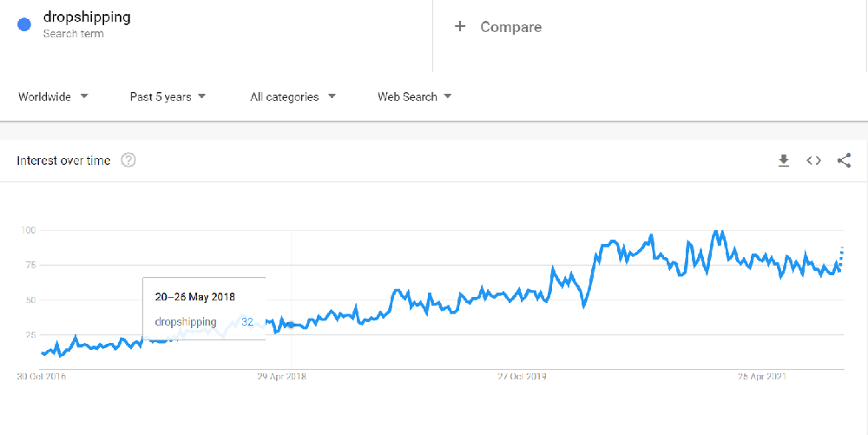Image resolution: width=868 pixels, height=435 pixels.
Task: Open help for Interest over time
Action: (x=128, y=161)
